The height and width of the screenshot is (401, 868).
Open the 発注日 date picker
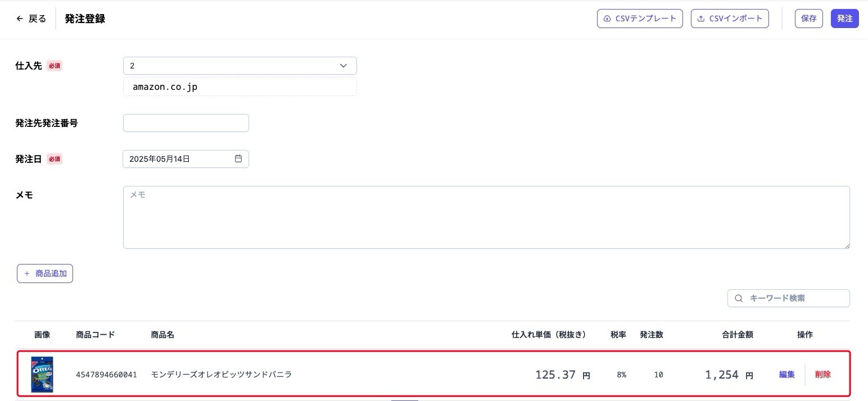186,158
